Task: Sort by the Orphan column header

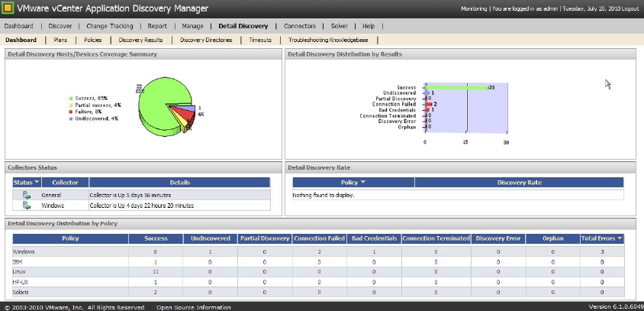Action: [x=553, y=238]
